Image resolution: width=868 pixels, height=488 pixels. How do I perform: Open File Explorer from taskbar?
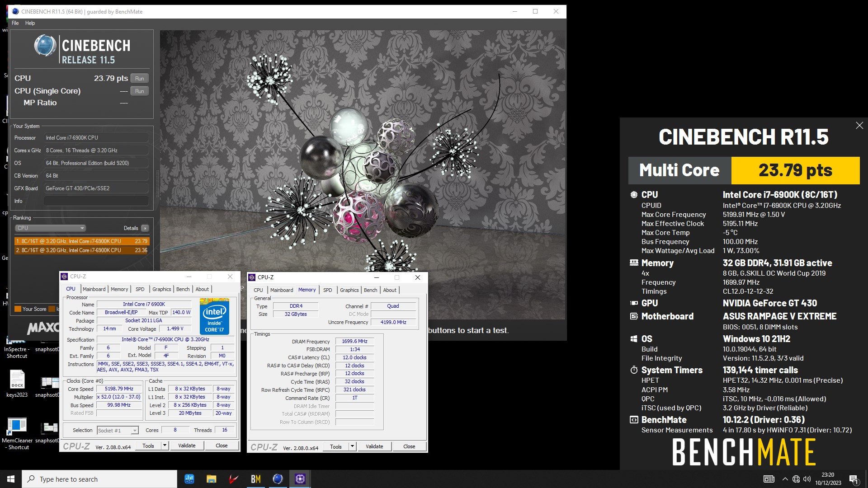(x=211, y=479)
